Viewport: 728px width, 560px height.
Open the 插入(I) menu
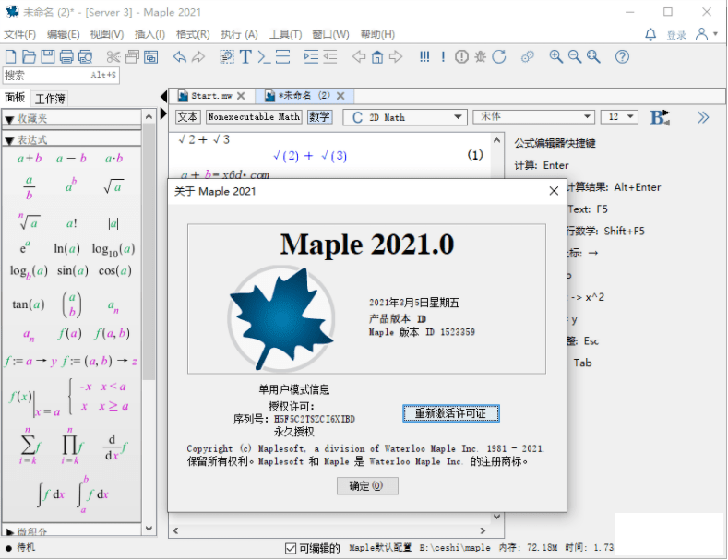(x=149, y=34)
